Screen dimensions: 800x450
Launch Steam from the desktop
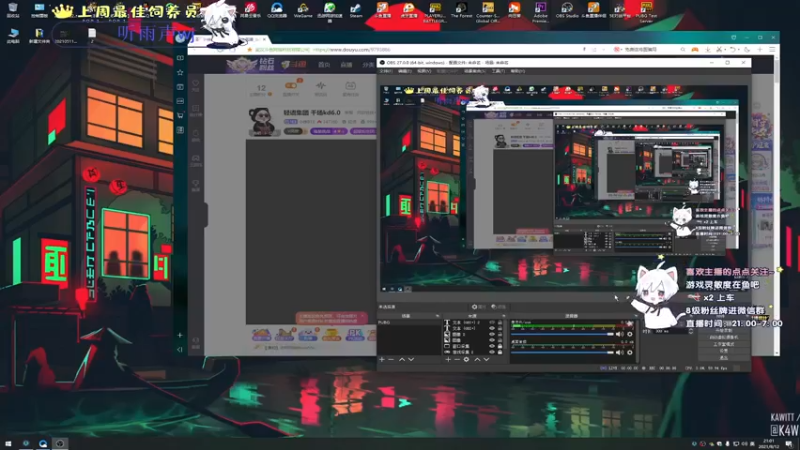tap(356, 10)
